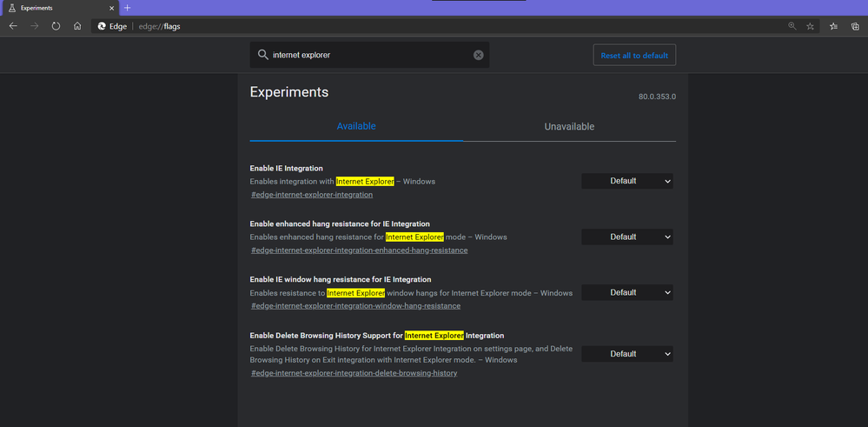Viewport: 868px width, 427px height.
Task: Go back using the browser back arrow
Action: pos(13,26)
